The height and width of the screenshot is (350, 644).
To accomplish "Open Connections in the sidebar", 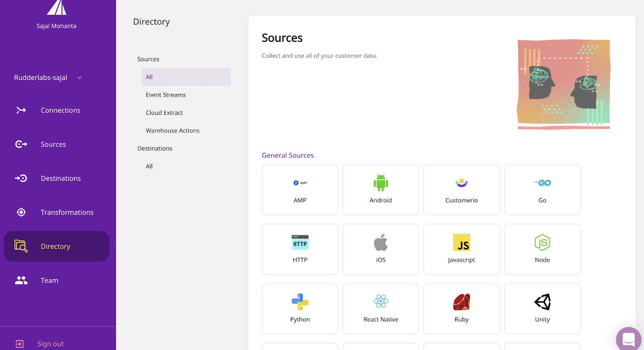I will point(60,110).
